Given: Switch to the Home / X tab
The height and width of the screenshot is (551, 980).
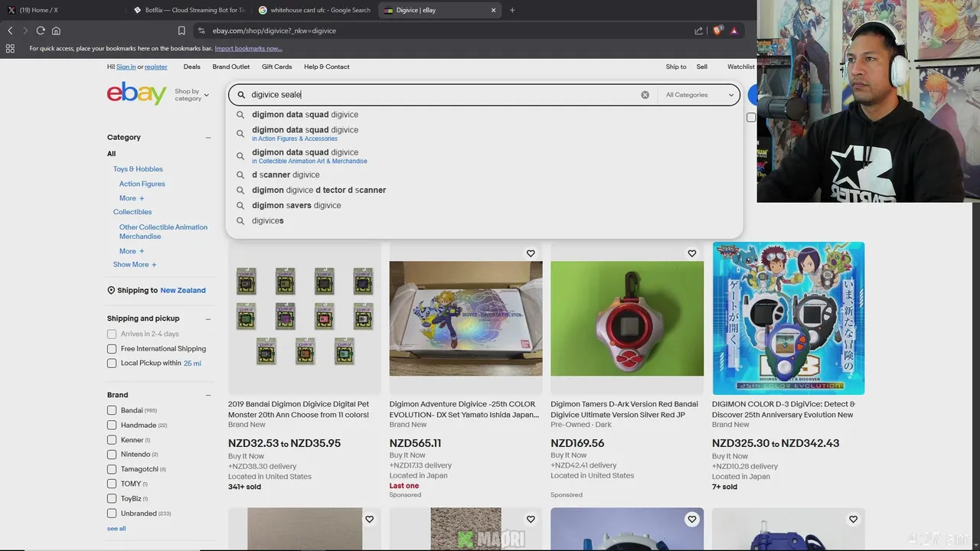Looking at the screenshot, I should click(38, 10).
